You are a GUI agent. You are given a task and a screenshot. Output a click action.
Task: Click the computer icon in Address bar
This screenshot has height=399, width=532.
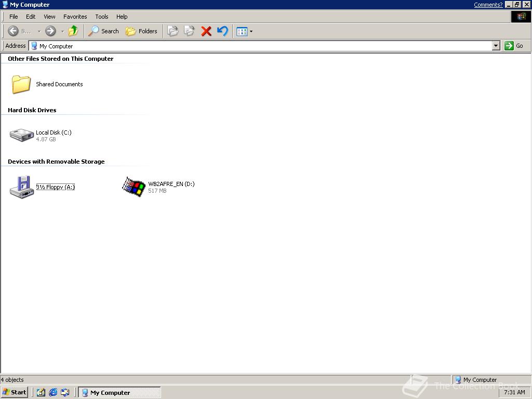(34, 46)
